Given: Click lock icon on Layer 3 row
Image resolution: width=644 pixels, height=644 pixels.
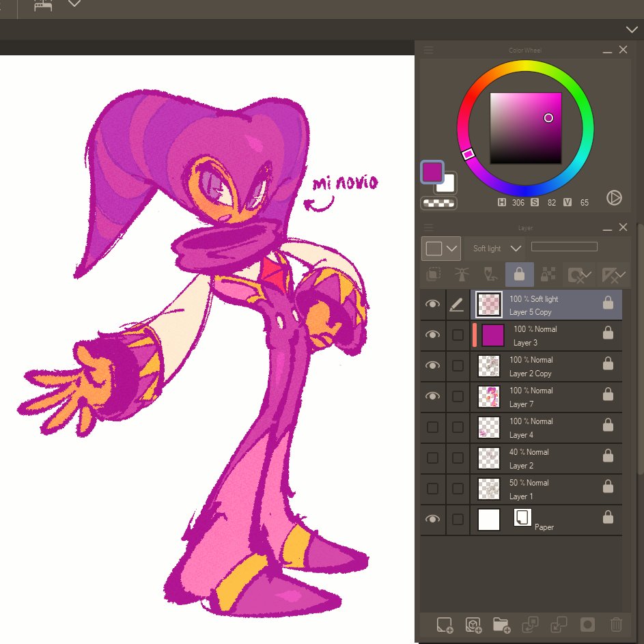Looking at the screenshot, I should coord(608,333).
